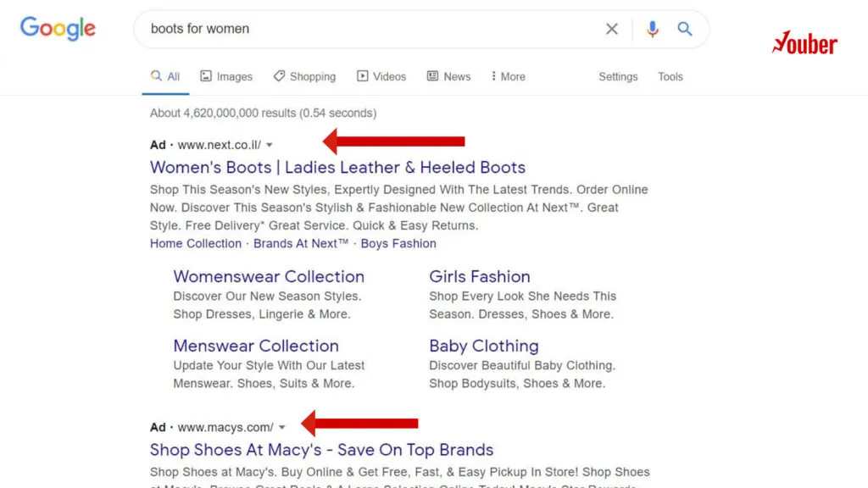
Task: Click the www.macys.com/ ad URL text
Action: tap(225, 427)
